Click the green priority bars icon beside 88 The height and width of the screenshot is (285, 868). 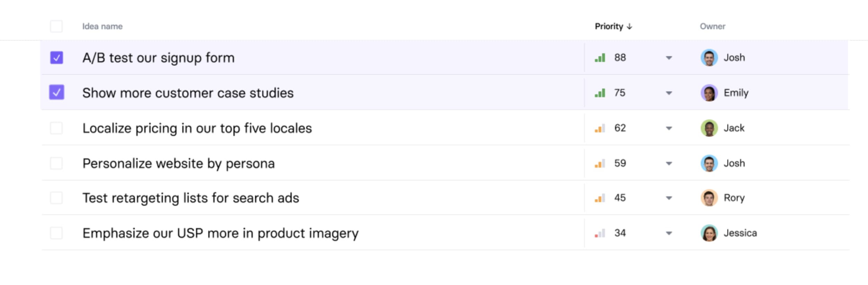pos(600,58)
